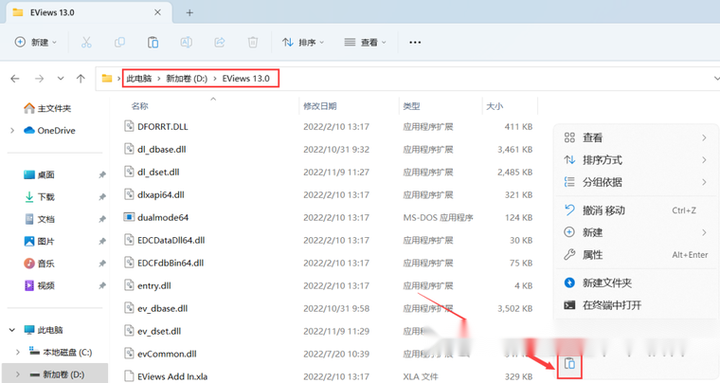The image size is (720, 383).
Task: Close the EViews 13.0 tab
Action: pos(158,12)
